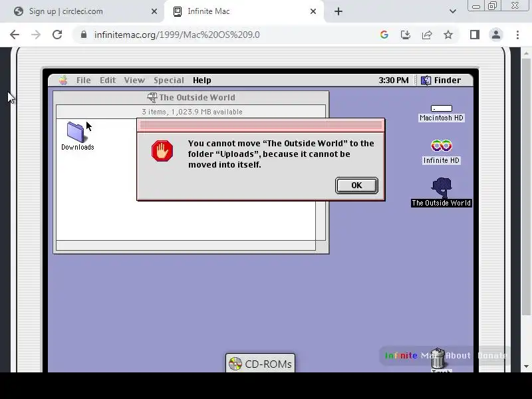Click the About link
This screenshot has height=399, width=532.
(458, 355)
